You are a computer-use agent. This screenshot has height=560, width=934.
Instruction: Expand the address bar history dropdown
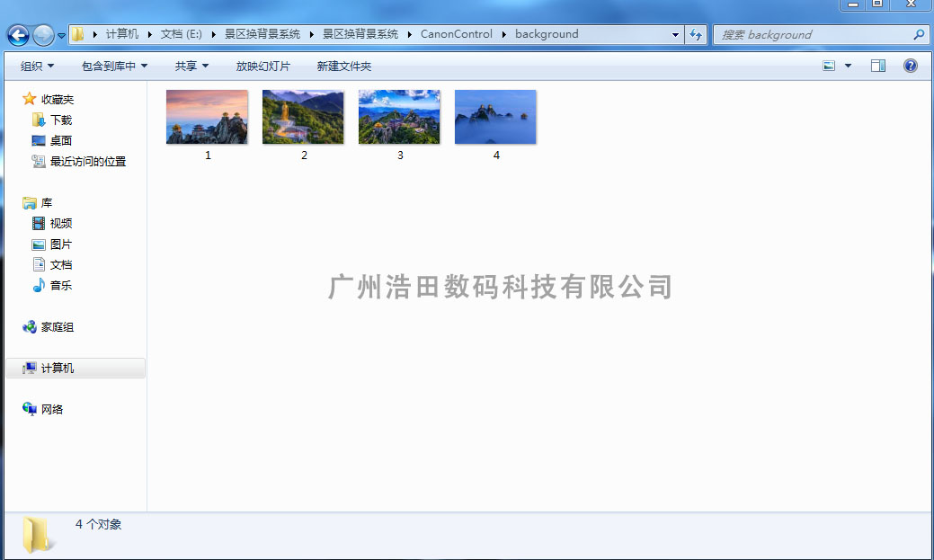click(675, 35)
